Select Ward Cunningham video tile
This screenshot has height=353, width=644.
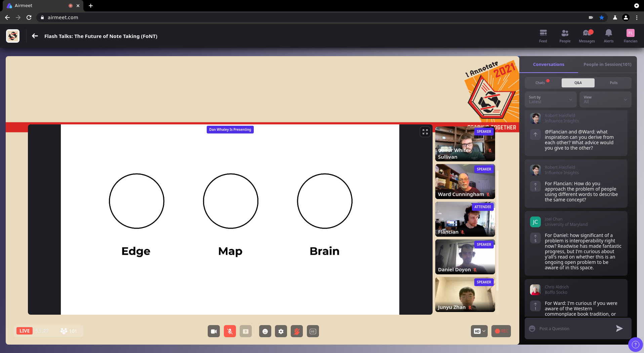[x=465, y=182]
